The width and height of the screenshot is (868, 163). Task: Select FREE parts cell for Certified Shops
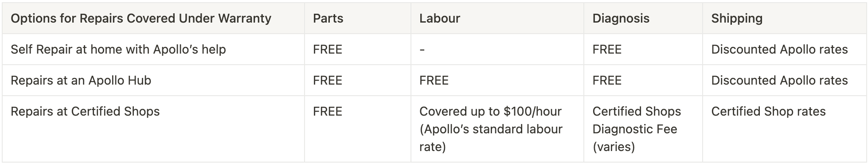click(x=328, y=111)
